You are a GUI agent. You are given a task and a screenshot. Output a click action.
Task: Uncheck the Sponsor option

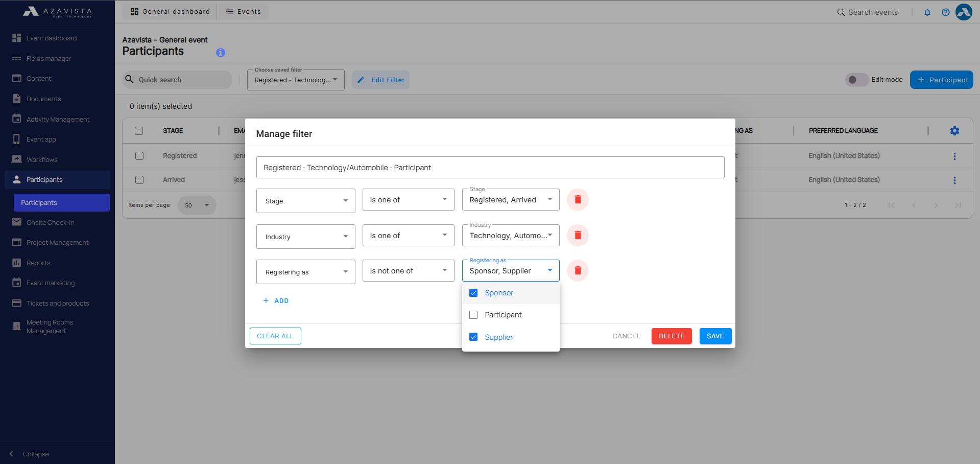(473, 293)
